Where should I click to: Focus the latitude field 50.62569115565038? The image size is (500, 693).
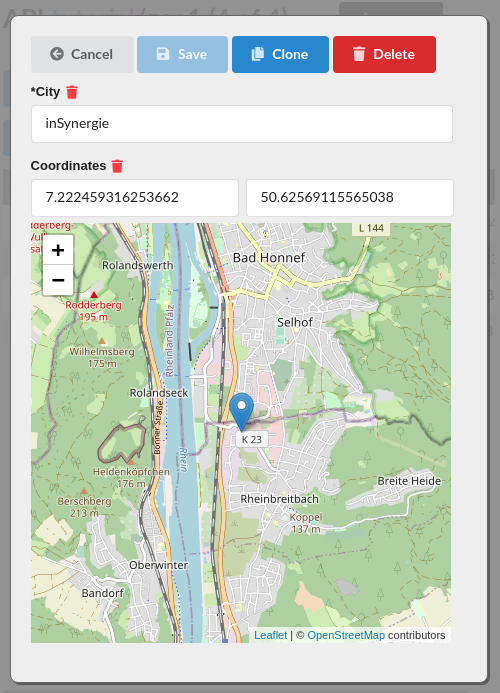[350, 198]
